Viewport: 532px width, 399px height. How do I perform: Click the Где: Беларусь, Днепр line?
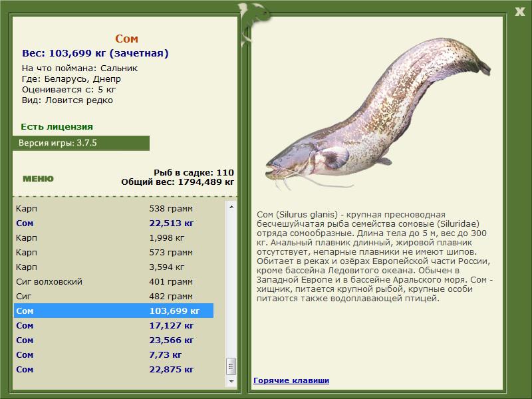click(71, 79)
